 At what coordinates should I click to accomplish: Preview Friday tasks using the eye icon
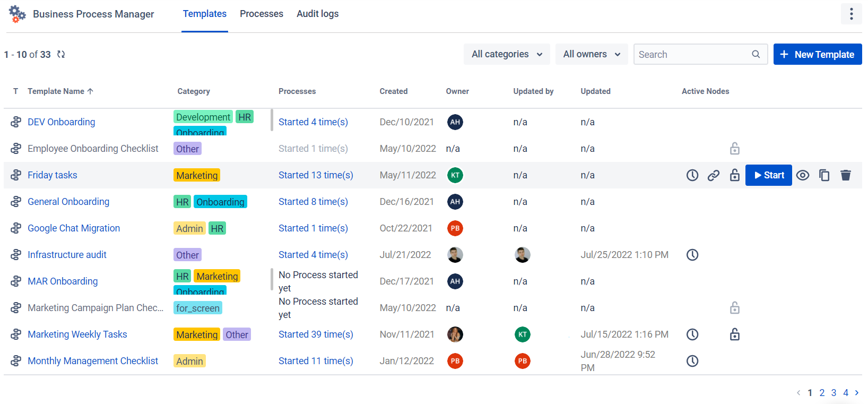(803, 175)
